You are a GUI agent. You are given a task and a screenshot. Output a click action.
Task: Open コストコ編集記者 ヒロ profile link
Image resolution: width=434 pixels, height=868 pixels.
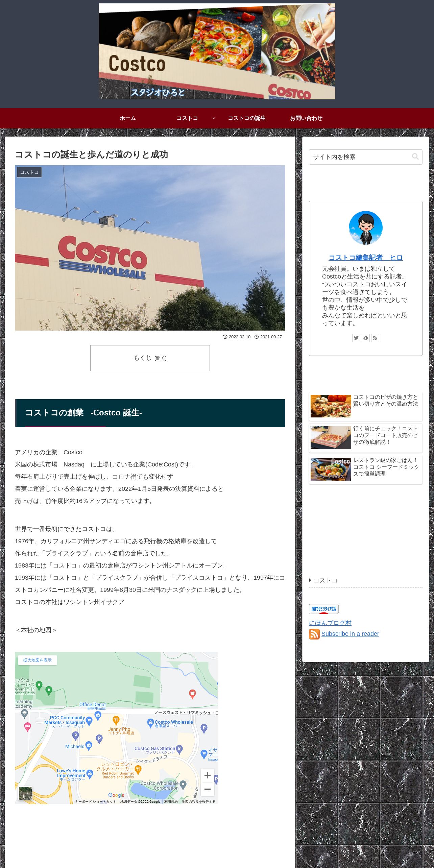366,258
